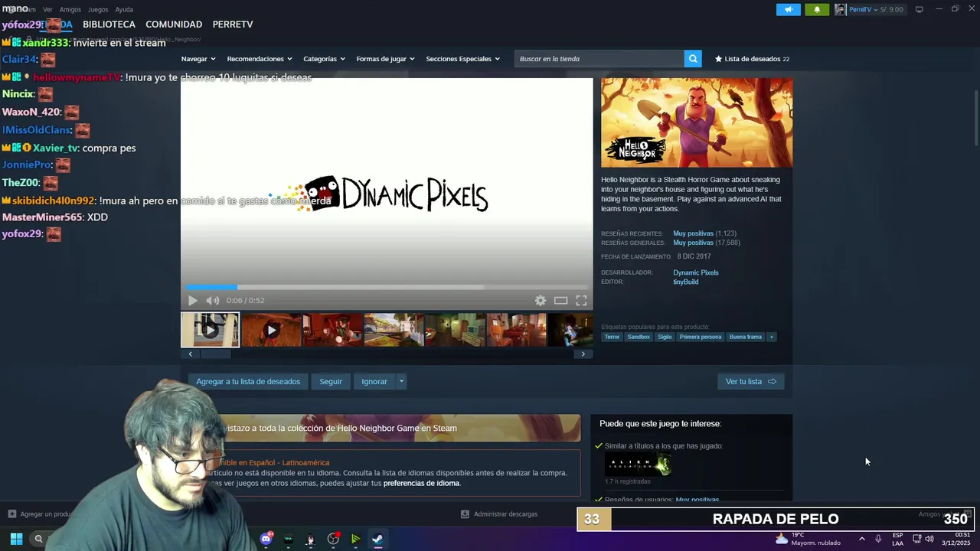The height and width of the screenshot is (551, 980).
Task: Mute the trailer volume speaker icon
Action: coord(213,301)
